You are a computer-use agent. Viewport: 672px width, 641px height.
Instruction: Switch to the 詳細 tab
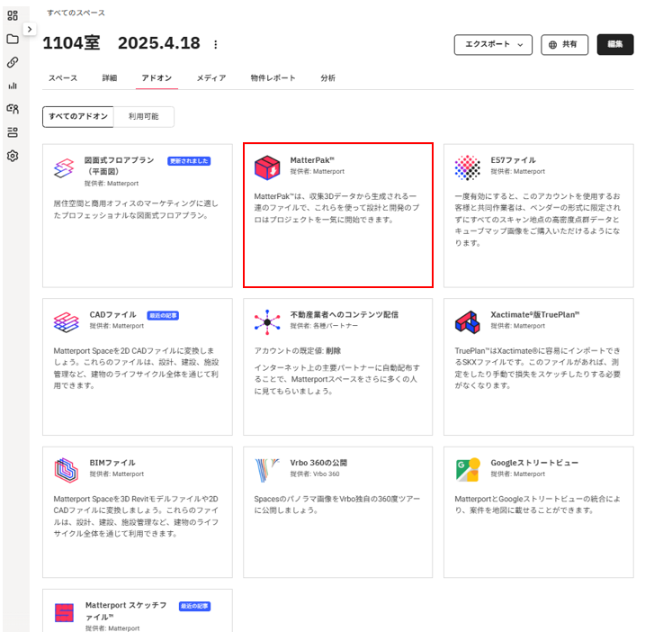point(109,78)
